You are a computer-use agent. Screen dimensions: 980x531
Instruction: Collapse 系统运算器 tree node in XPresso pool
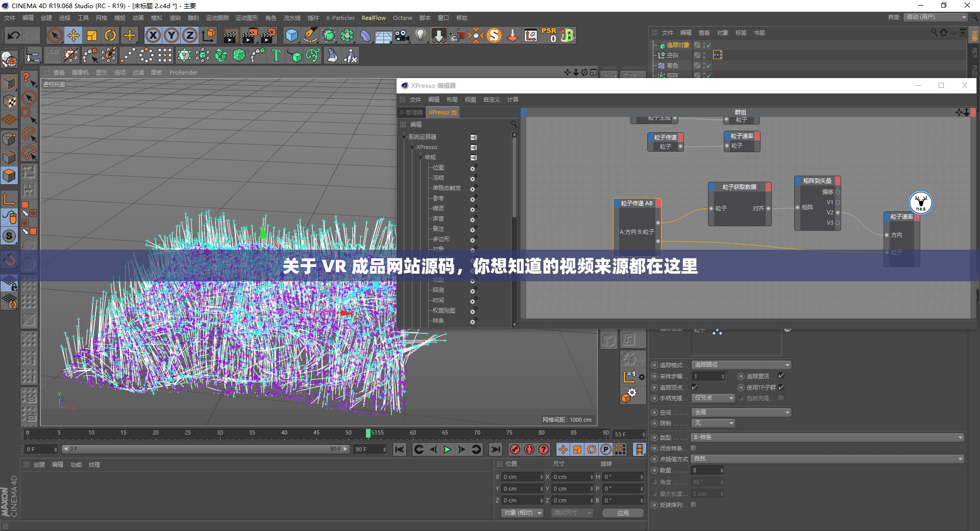(404, 137)
